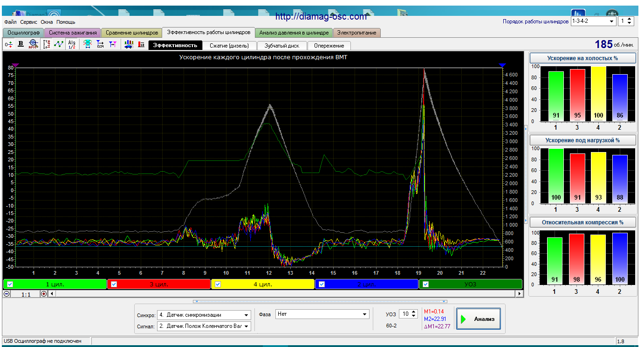Click the red bar 10 icon
This screenshot has height=347, width=644.
[141, 44]
